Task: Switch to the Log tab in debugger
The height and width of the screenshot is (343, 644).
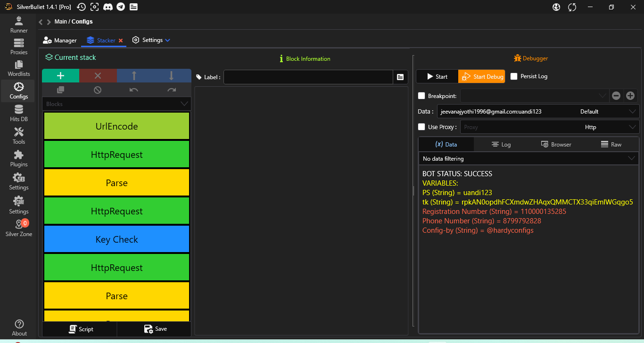Action: tap(501, 145)
